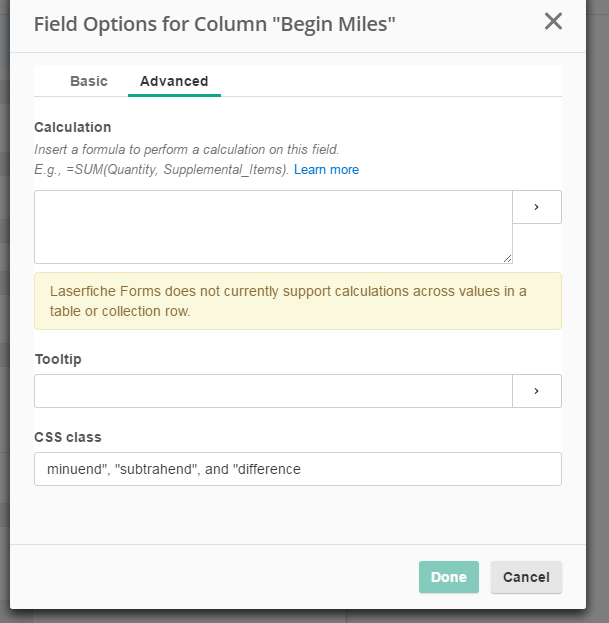609x623 pixels.
Task: Close the Field Options dialog
Action: (553, 22)
